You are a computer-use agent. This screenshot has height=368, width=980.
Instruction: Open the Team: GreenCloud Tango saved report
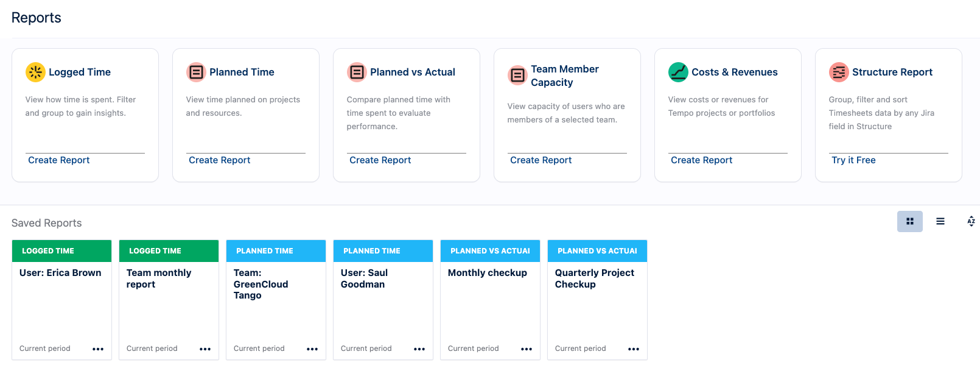click(x=261, y=284)
